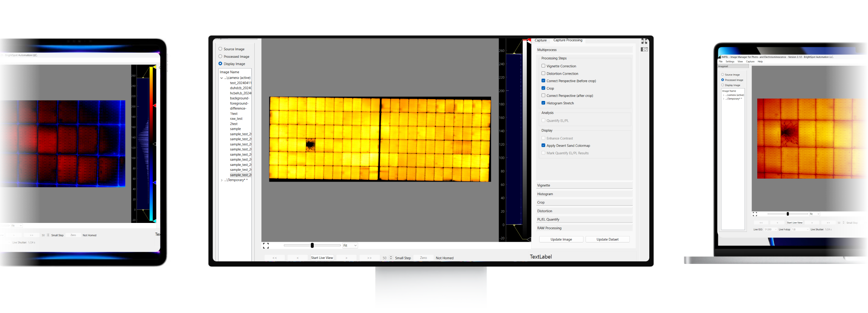Click white triangle marker on left tablet's colorbar
The image size is (868, 313).
(154, 144)
